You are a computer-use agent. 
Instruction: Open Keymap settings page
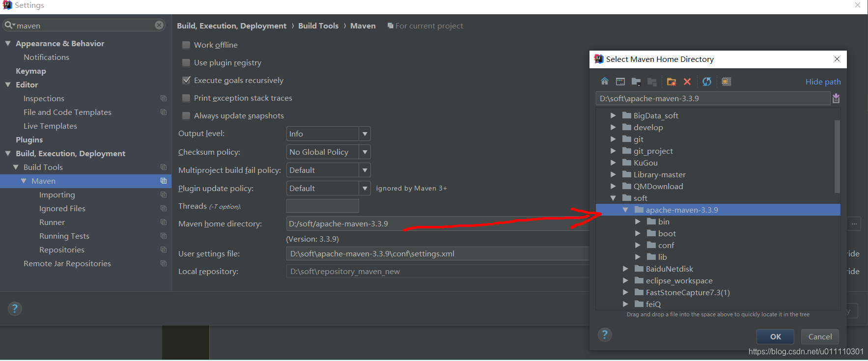tap(31, 71)
